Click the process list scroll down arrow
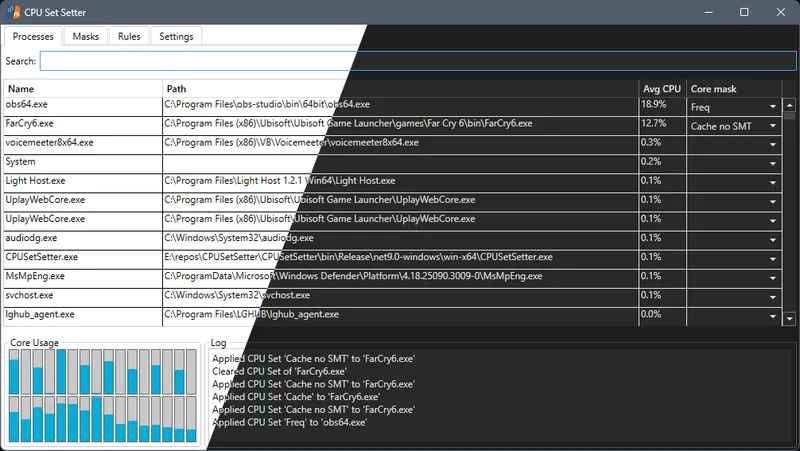Viewport: 800px width, 451px height. pyautogui.click(x=789, y=319)
